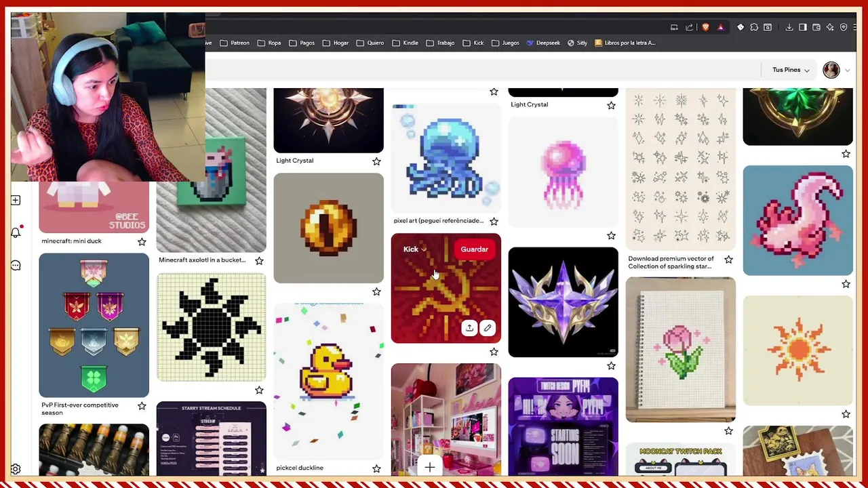This screenshot has height=488, width=868.
Task: Open Brave Rewards triangle icon
Action: 720,27
